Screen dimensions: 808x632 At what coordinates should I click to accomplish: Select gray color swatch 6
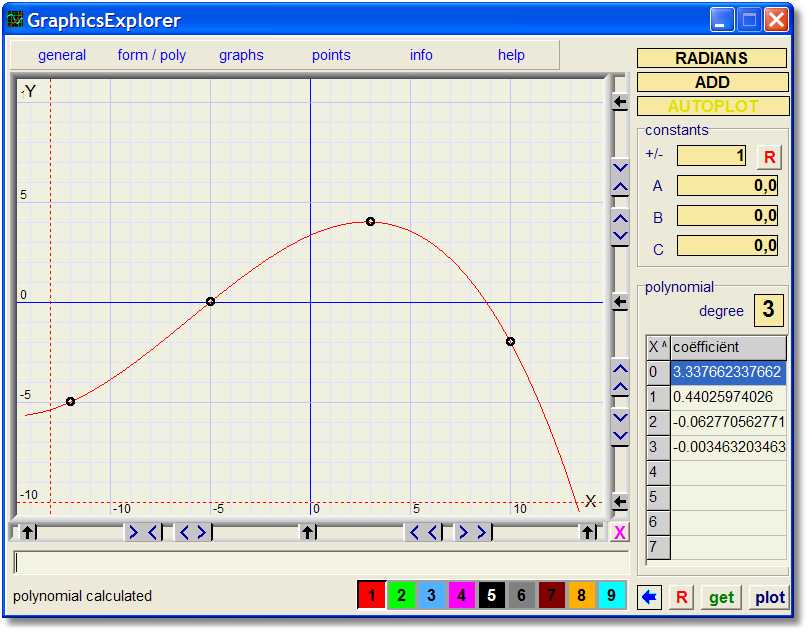click(x=521, y=595)
